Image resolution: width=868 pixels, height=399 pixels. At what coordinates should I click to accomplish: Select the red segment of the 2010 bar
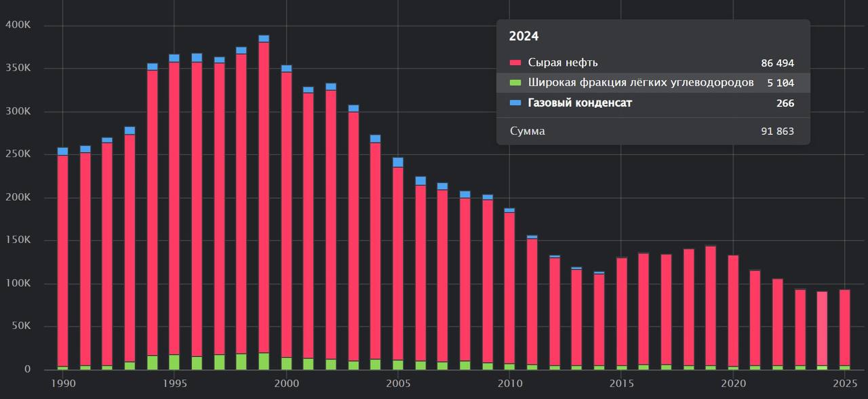click(x=509, y=285)
